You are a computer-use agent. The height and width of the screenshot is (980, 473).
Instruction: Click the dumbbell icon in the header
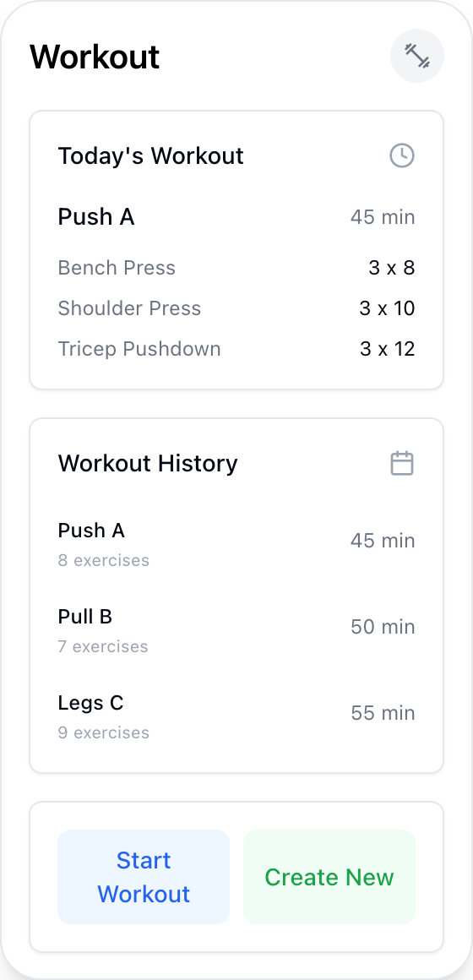(x=416, y=57)
